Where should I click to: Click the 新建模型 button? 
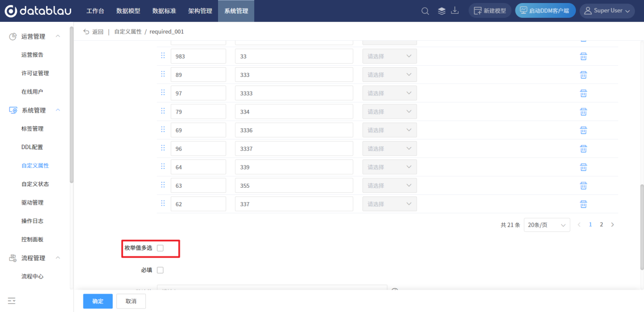(490, 11)
